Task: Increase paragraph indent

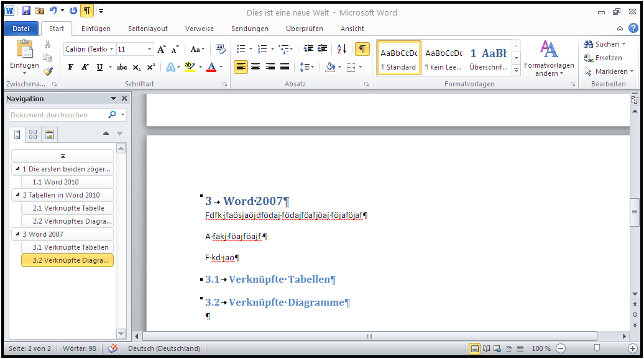Action: click(x=323, y=49)
